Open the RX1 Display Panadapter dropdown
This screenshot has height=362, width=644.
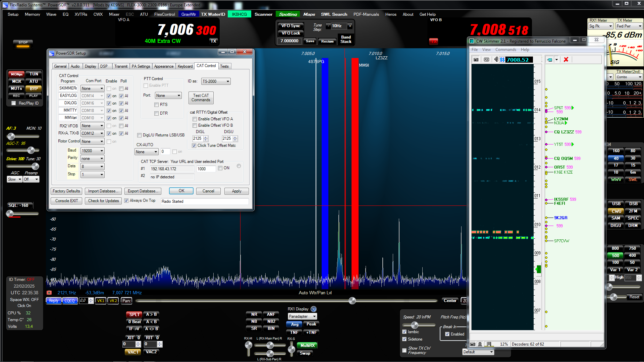pos(302,316)
